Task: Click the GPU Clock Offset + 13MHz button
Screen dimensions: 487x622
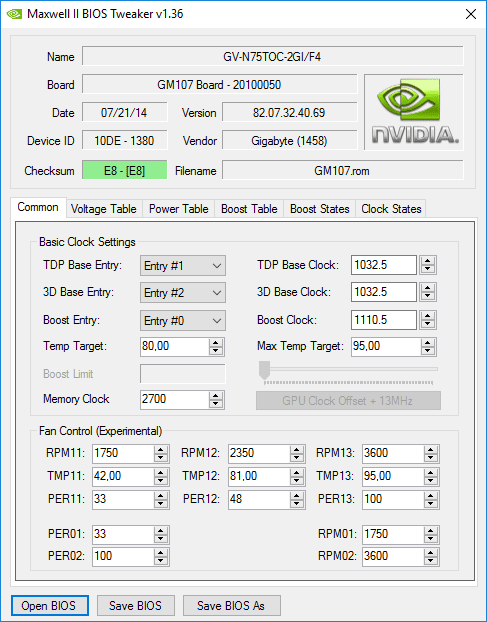Action: [x=348, y=401]
